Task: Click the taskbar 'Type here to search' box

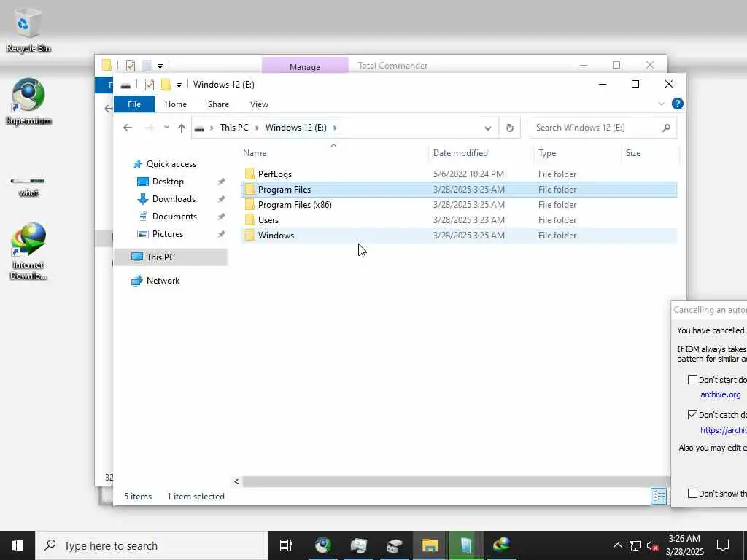Action: pos(152,545)
